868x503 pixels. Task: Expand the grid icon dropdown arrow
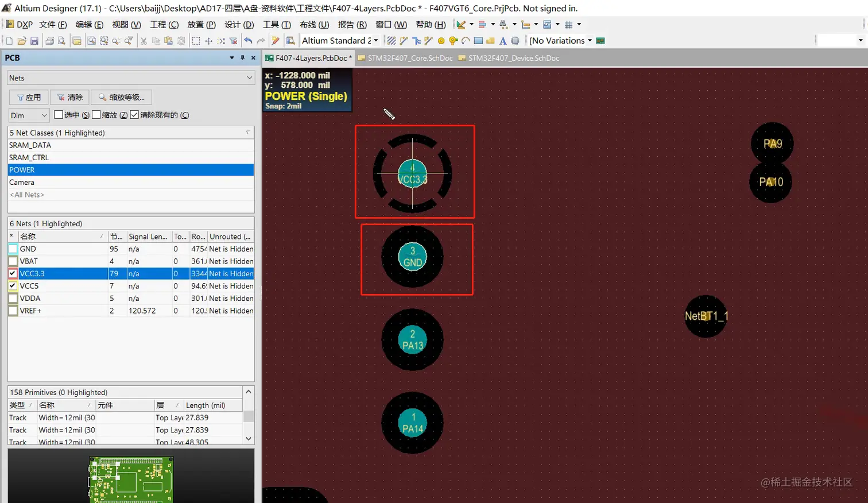click(x=579, y=25)
